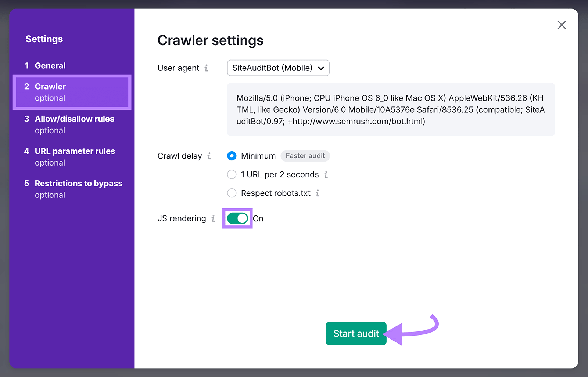
Task: Disable the JS rendering toggle
Action: pyautogui.click(x=237, y=218)
